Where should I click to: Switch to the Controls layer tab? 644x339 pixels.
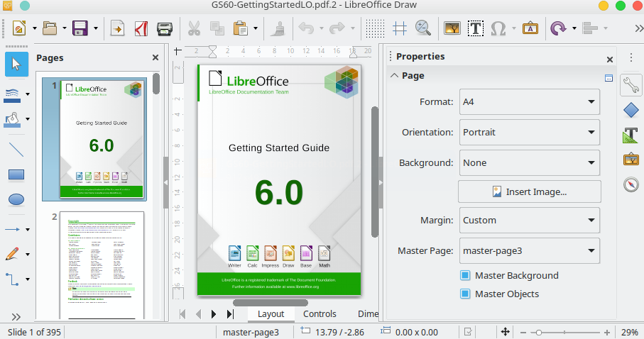[320, 314]
